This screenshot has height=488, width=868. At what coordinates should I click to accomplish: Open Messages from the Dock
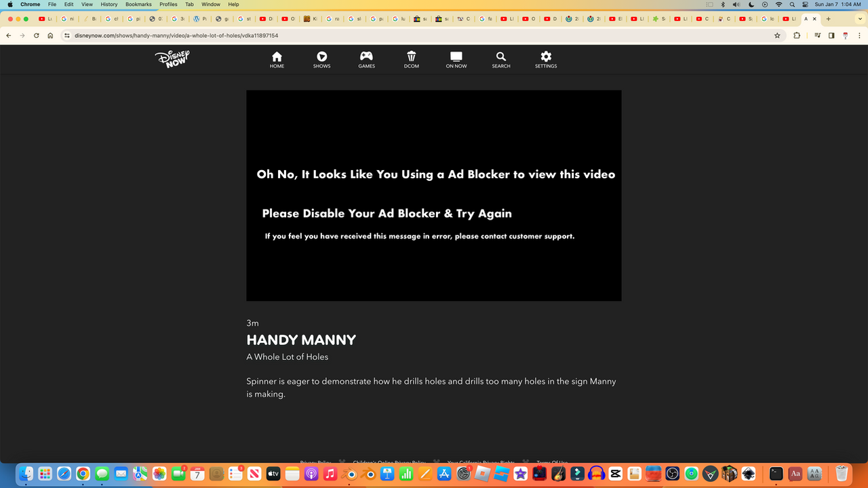pyautogui.click(x=102, y=473)
